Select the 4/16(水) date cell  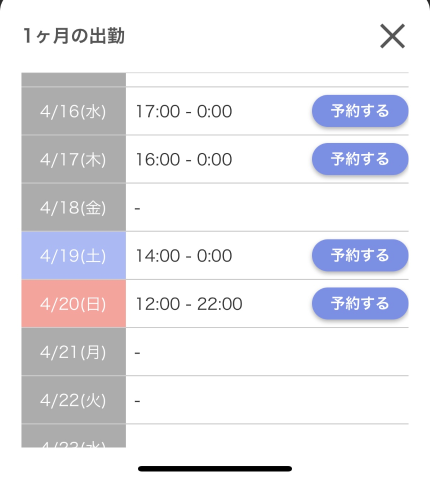pos(74,111)
